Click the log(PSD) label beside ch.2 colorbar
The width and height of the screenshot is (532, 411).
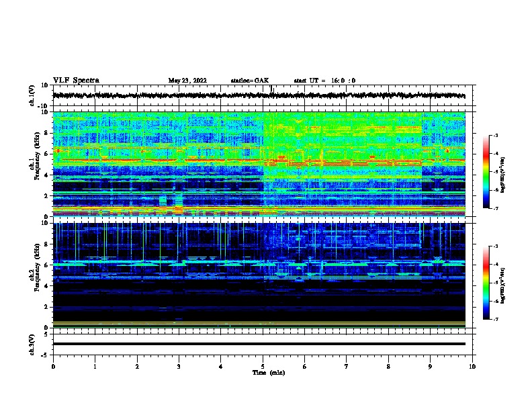click(502, 285)
